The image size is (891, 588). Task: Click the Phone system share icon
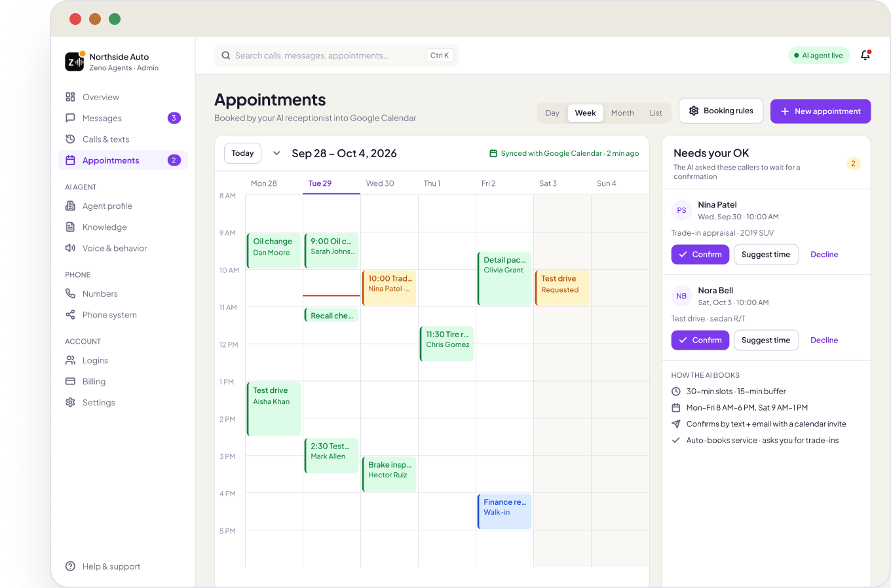[70, 314]
